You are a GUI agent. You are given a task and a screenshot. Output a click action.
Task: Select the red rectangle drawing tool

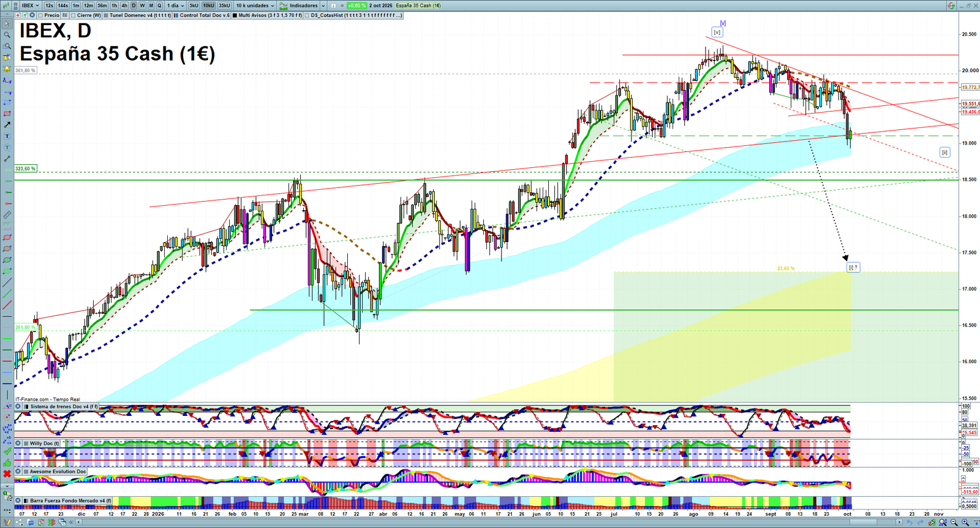pos(7,114)
